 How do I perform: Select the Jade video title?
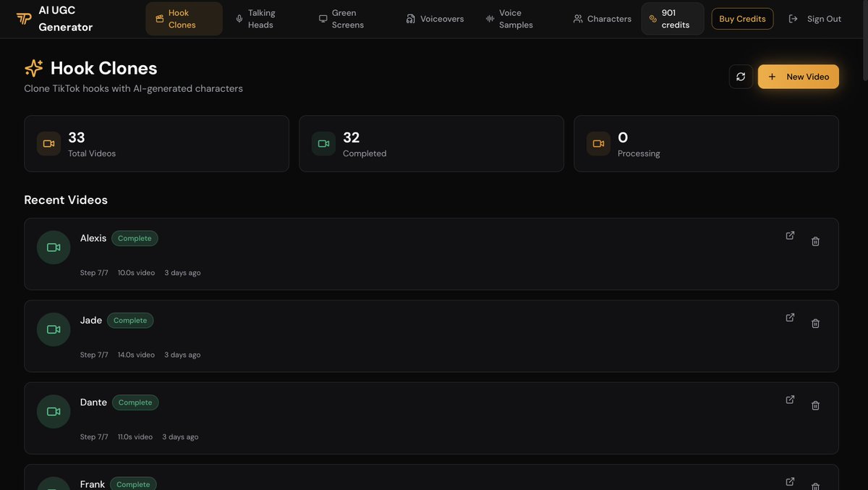coord(91,320)
